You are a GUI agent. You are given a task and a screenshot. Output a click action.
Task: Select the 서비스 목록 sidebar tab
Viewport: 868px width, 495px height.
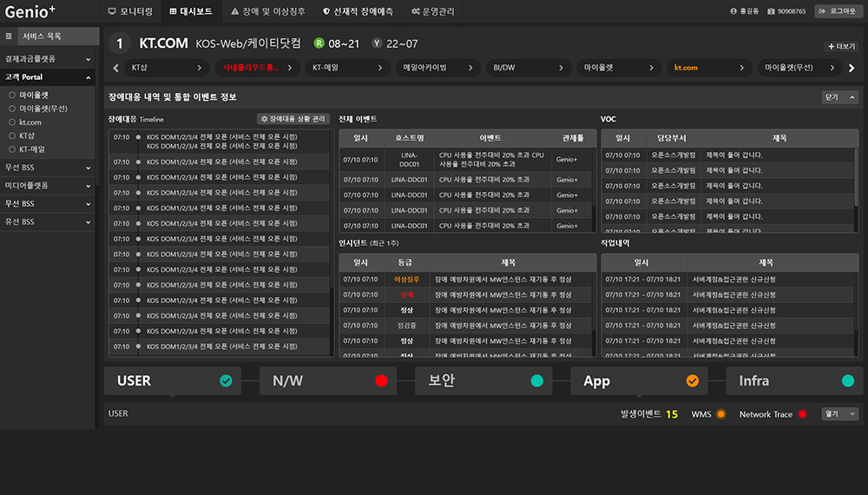[x=59, y=36]
